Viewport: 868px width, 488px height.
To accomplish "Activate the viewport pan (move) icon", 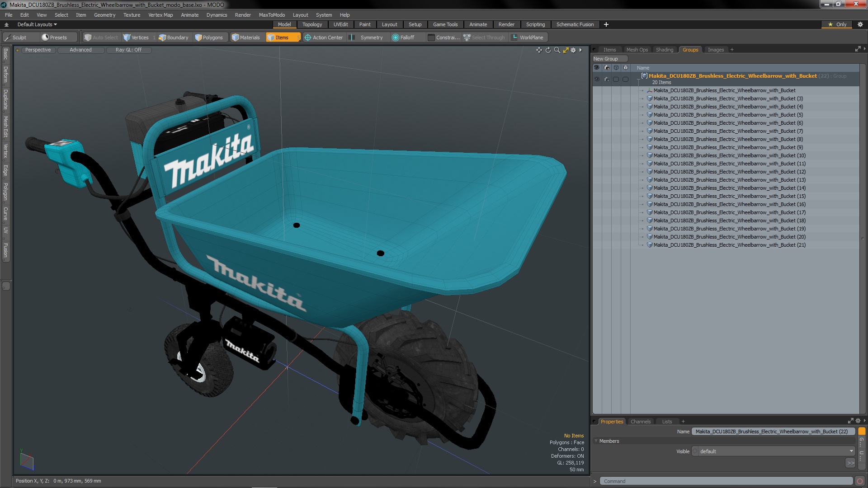I will [539, 50].
